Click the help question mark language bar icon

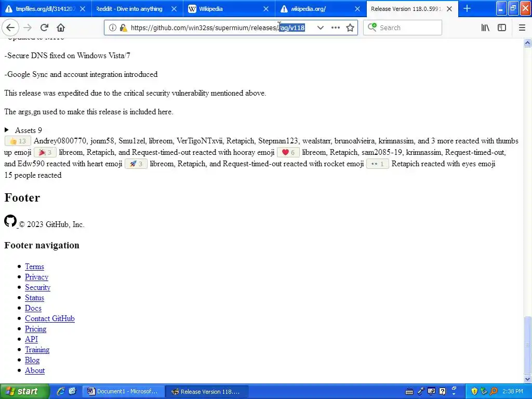442,391
